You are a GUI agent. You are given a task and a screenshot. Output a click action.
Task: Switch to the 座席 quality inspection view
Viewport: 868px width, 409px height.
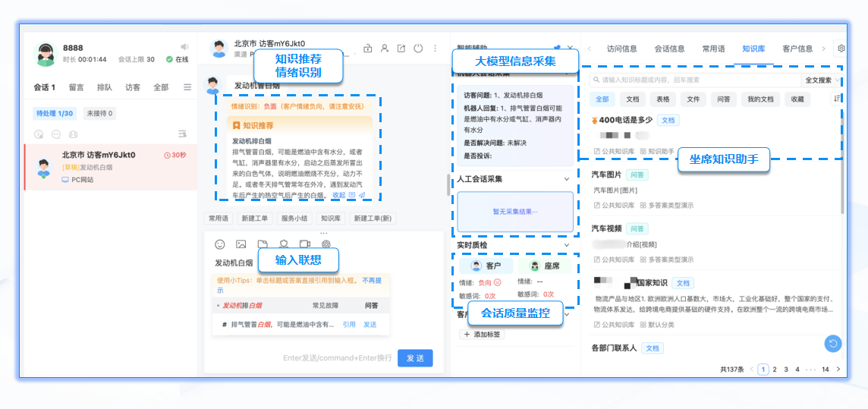(545, 266)
